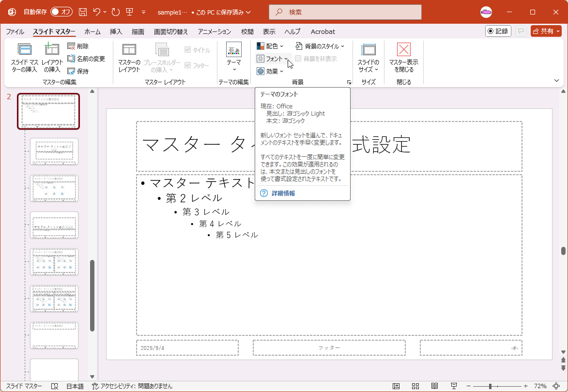The height and width of the screenshot is (392, 568).
Task: Switch to the アニメーション tab
Action: coord(215,31)
